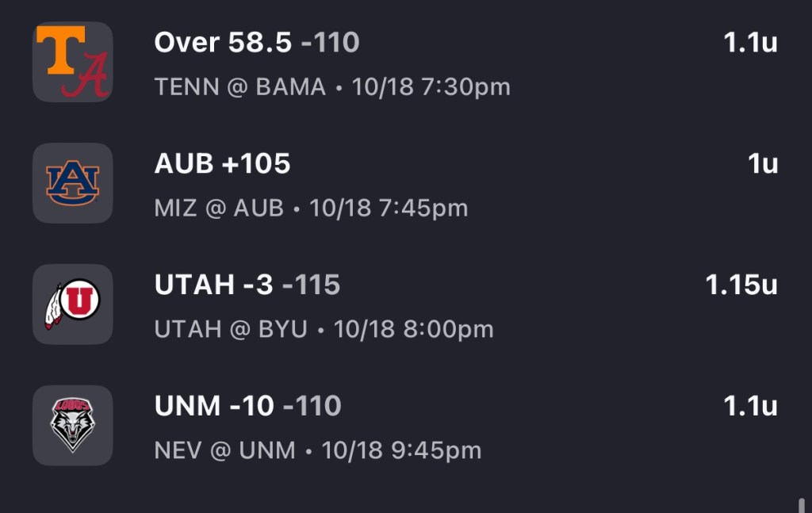
Task: Click the scrollbar at the bottom right
Action: click(802, 505)
